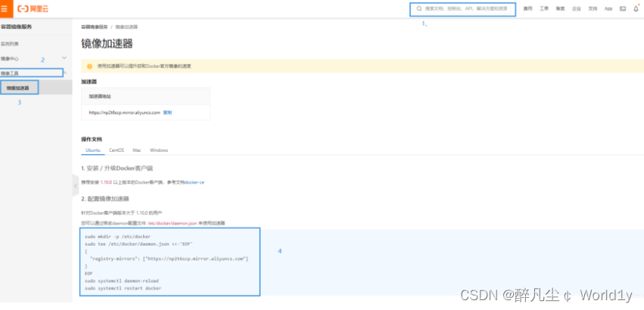The width and height of the screenshot is (644, 310).
Task: Focus the top search input field
Action: tap(462, 8)
